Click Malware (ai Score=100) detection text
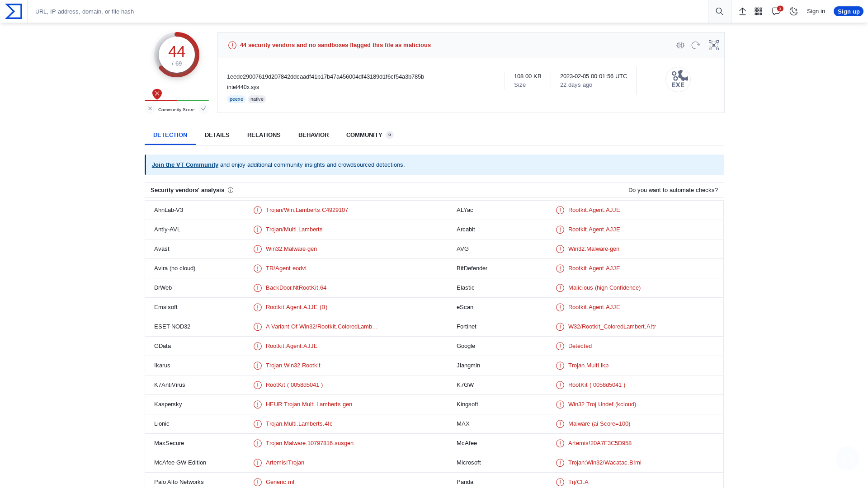This screenshot has height=488, width=868. pos(599,424)
